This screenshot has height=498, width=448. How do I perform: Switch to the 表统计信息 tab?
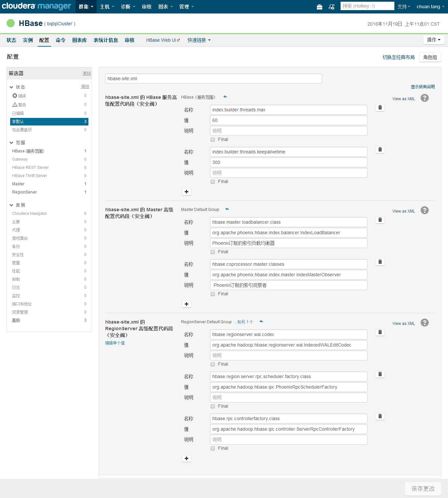(106, 40)
